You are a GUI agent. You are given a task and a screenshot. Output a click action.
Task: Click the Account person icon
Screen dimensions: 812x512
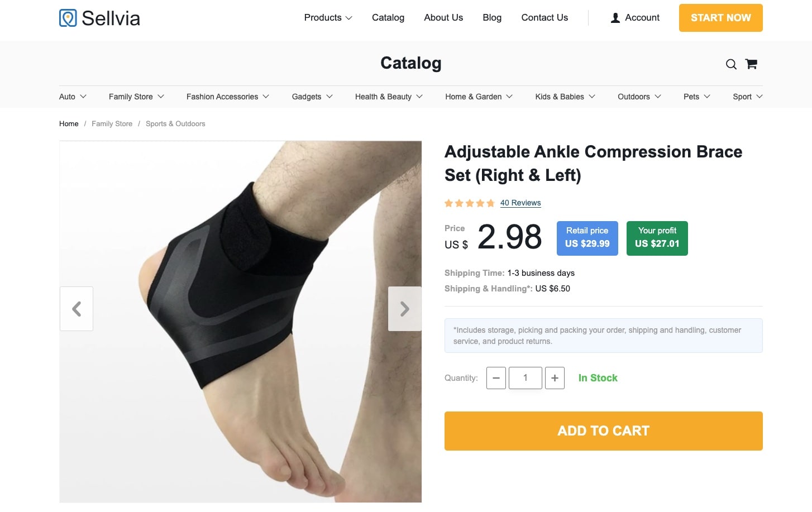tap(615, 17)
